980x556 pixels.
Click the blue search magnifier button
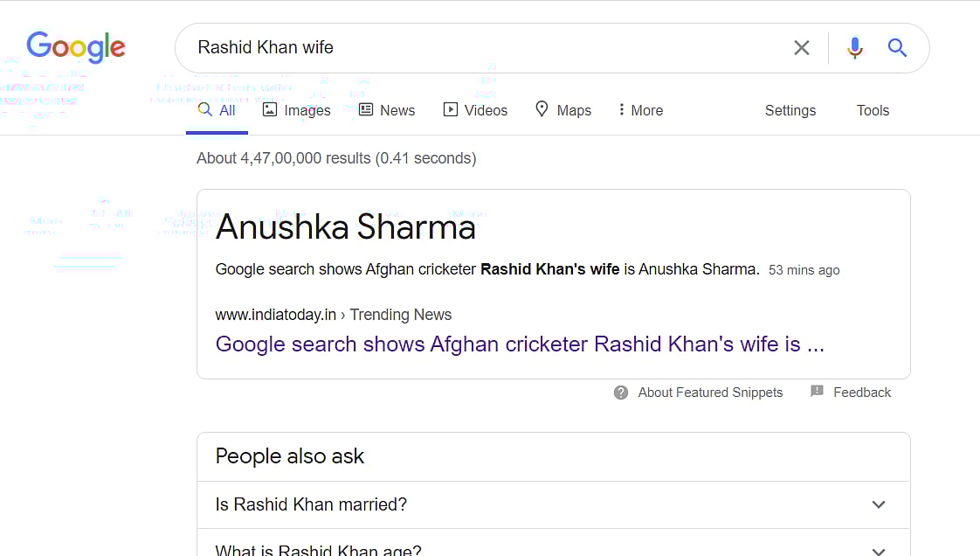point(897,48)
